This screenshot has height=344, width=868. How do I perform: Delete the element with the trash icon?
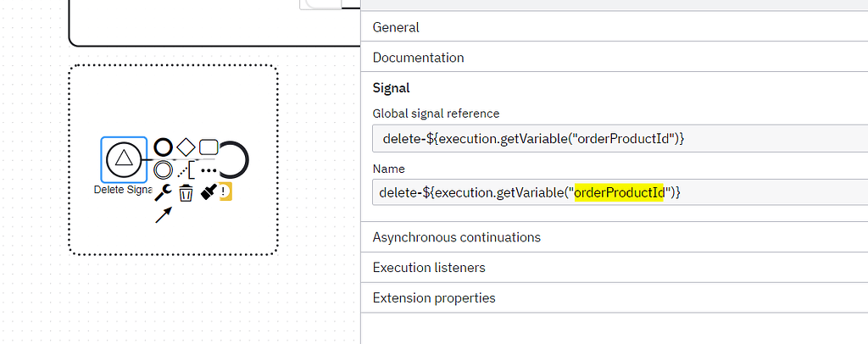click(x=186, y=193)
